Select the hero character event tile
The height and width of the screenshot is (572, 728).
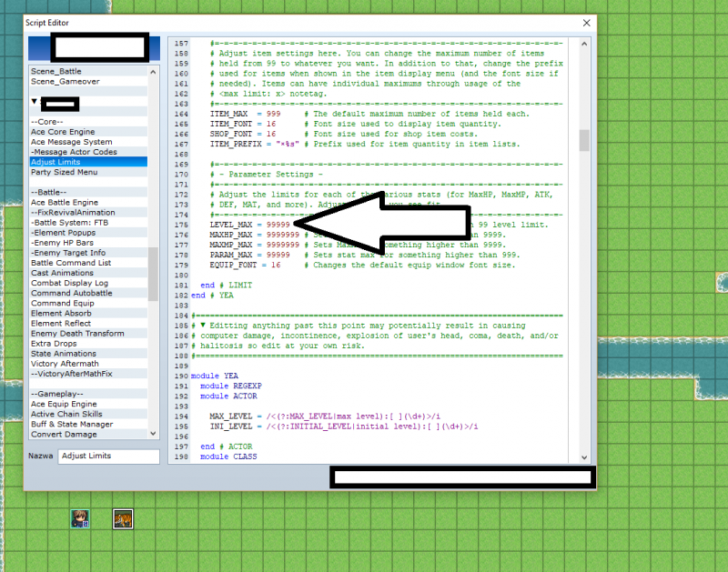pos(80,518)
